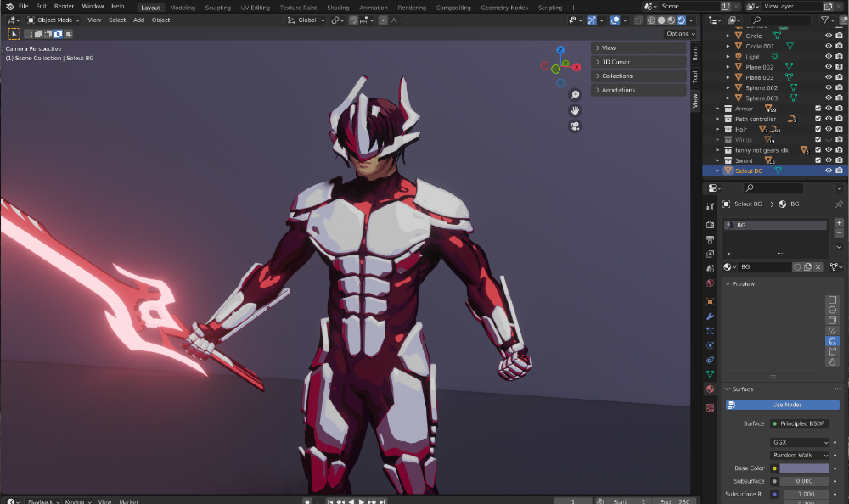This screenshot has width=849, height=504.
Task: Switch to the Shading workspace tab
Action: coord(338,8)
